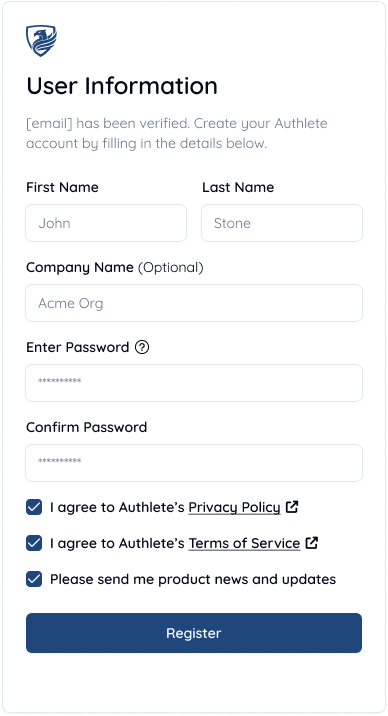388x716 pixels.
Task: Disable the product news and updates checkbox
Action: tap(34, 579)
